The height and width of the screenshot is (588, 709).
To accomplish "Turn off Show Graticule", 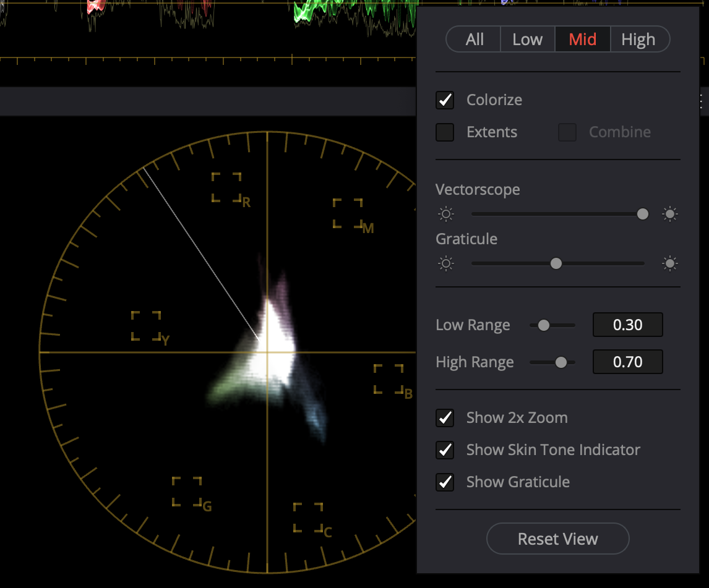I will [x=445, y=482].
